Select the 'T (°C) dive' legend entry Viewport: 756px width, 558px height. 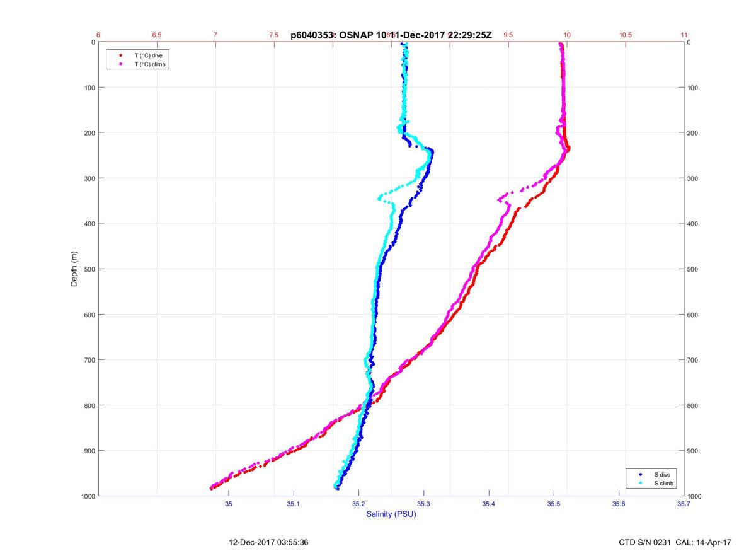(149, 55)
